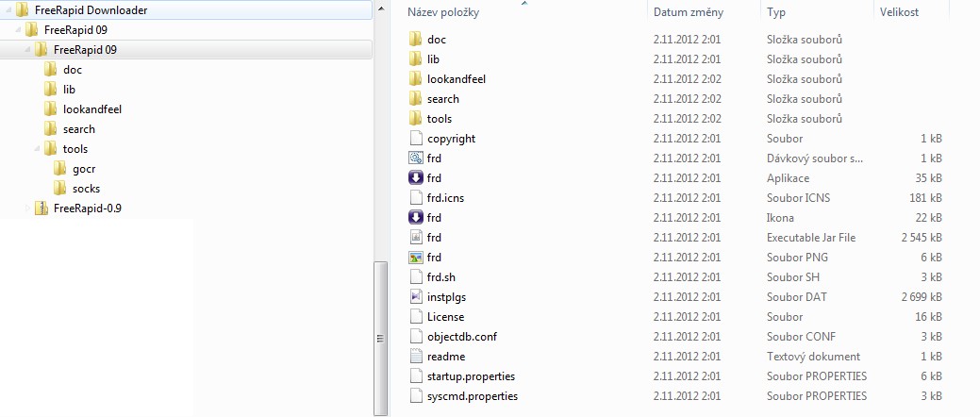Sort files by Datum změny column
This screenshot has width=980, height=417.
[x=689, y=12]
